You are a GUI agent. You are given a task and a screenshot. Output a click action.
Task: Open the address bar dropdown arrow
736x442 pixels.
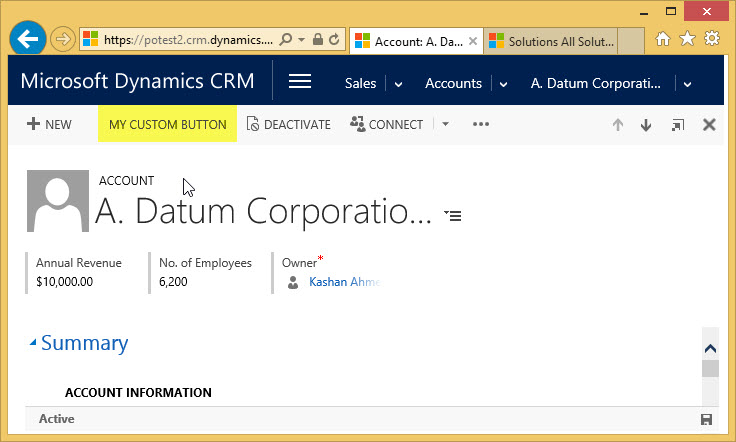301,39
